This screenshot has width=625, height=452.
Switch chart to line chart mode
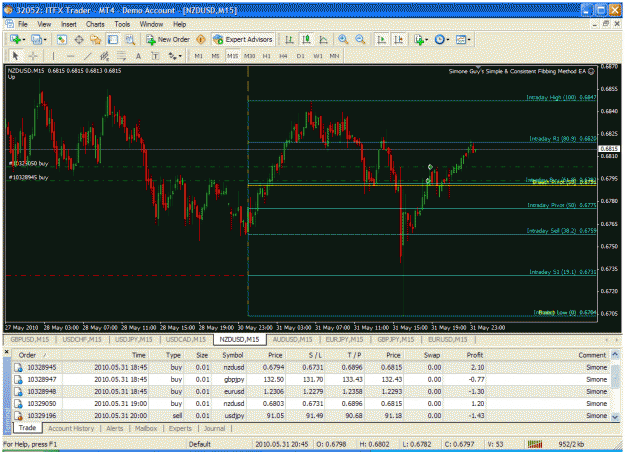(x=324, y=39)
